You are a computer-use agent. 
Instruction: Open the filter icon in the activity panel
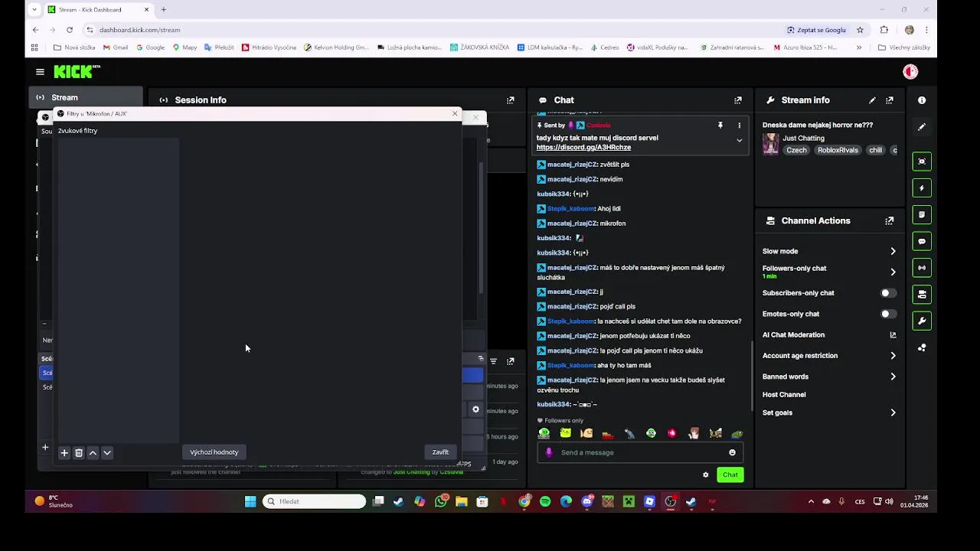tap(493, 361)
